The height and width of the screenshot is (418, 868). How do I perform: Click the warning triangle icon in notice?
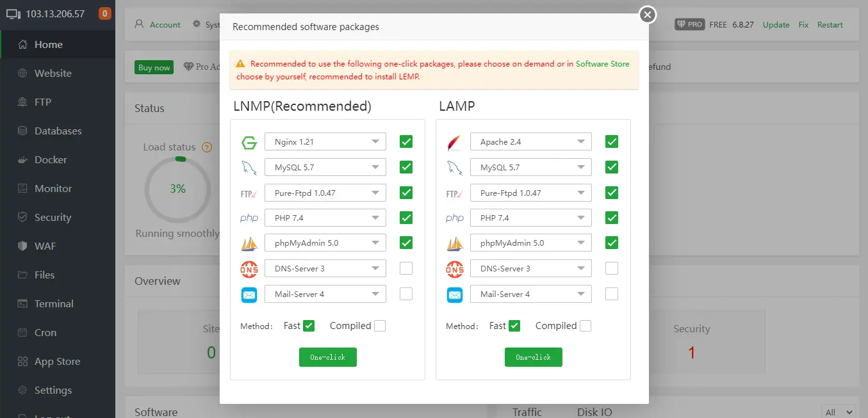[x=240, y=64]
